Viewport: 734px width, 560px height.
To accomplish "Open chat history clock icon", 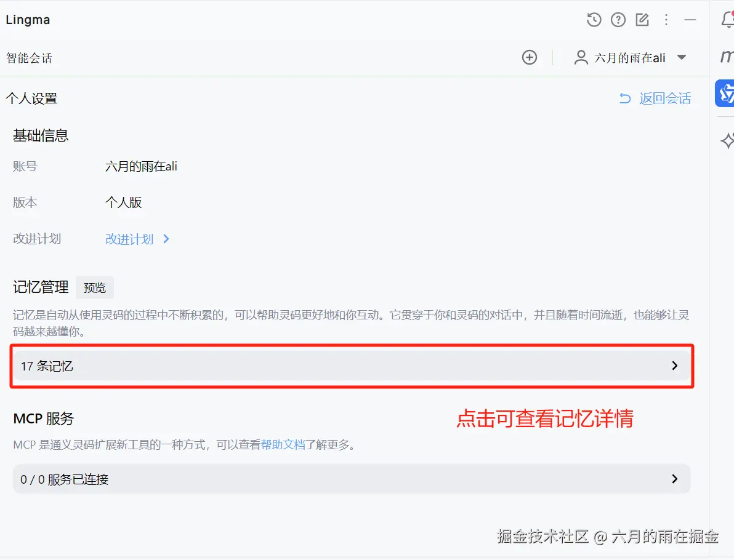I will [x=594, y=20].
